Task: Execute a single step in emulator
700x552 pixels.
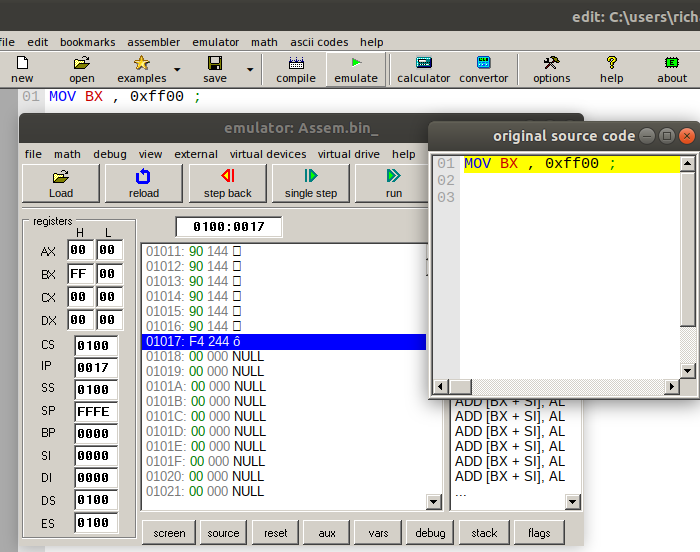Action: pos(312,183)
